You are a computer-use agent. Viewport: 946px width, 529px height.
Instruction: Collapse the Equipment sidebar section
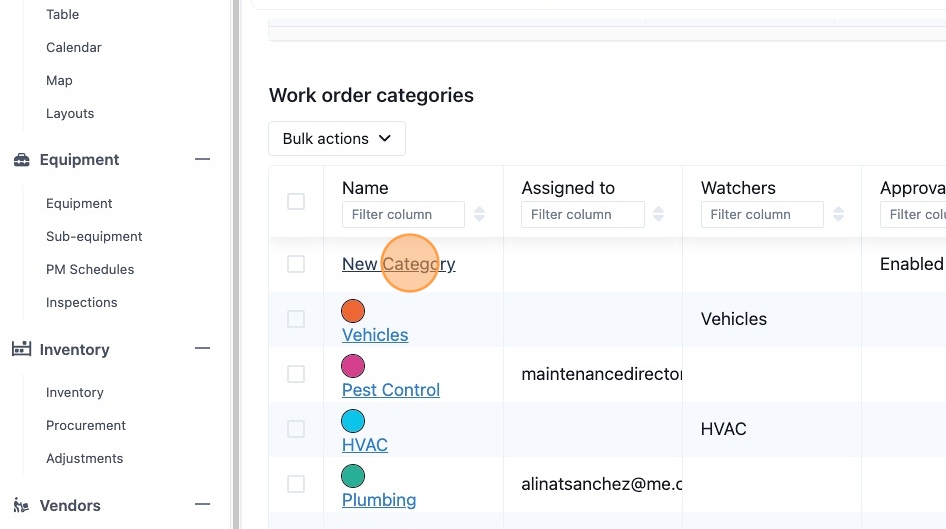click(203, 159)
